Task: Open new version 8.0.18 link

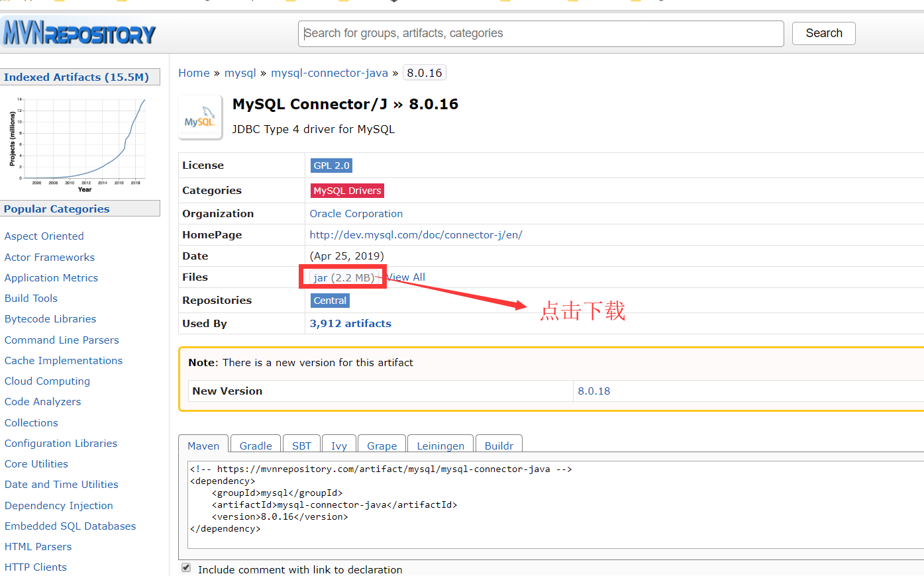Action: point(594,391)
